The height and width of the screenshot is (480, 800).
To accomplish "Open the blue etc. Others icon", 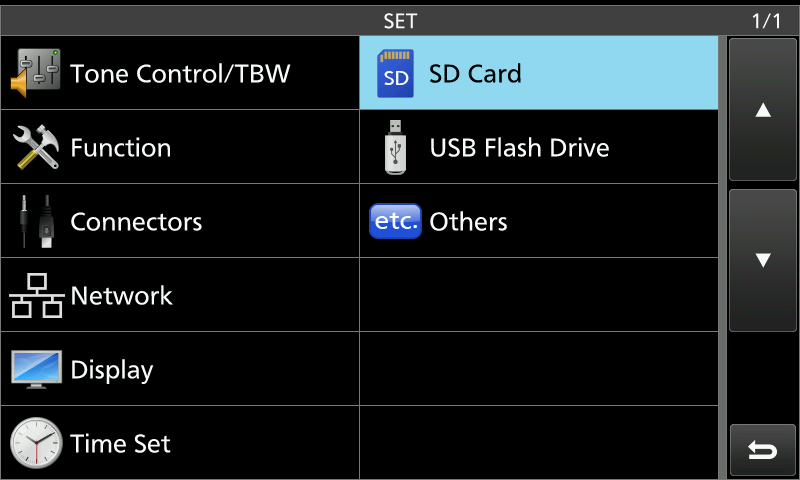I will pos(395,221).
